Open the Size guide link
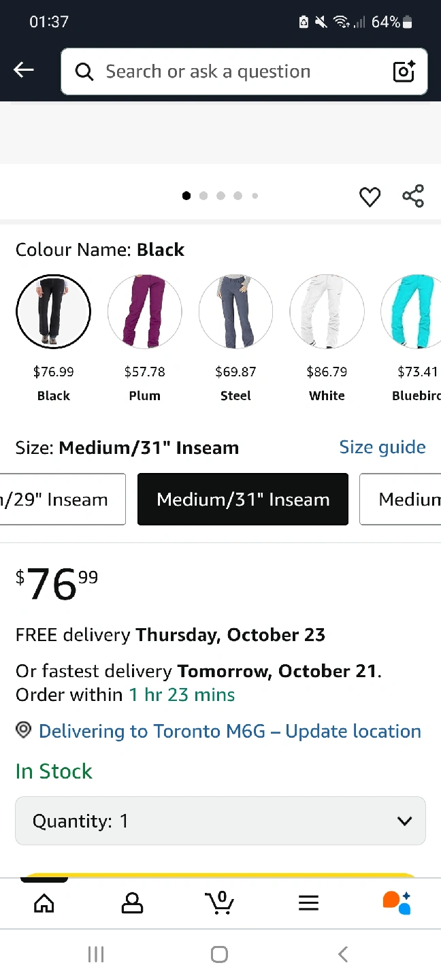This screenshot has width=441, height=980. (x=382, y=447)
